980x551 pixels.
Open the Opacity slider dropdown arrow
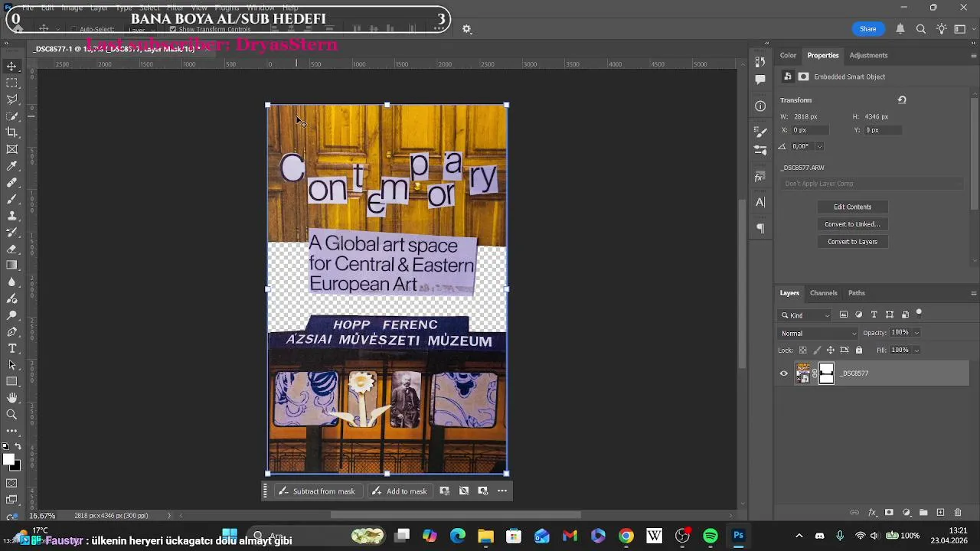tap(916, 333)
